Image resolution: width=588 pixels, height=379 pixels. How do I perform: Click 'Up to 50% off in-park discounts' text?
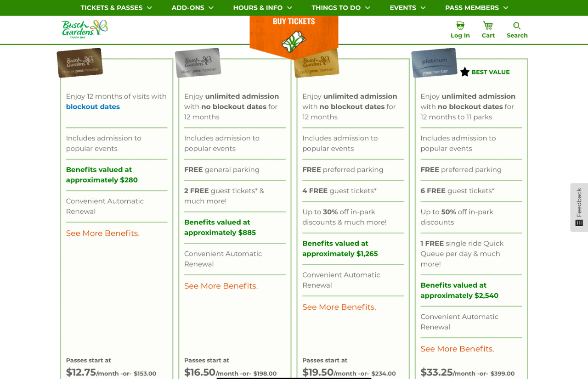click(x=457, y=217)
